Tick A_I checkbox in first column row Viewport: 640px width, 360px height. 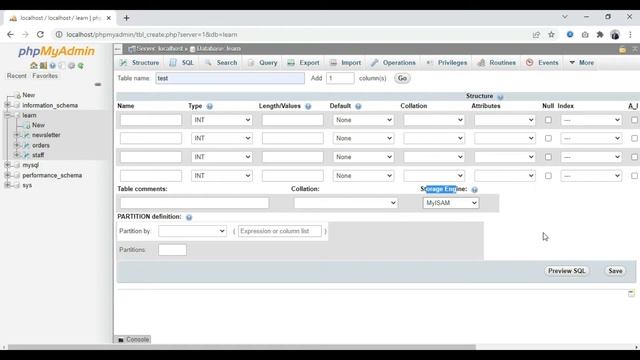634,120
